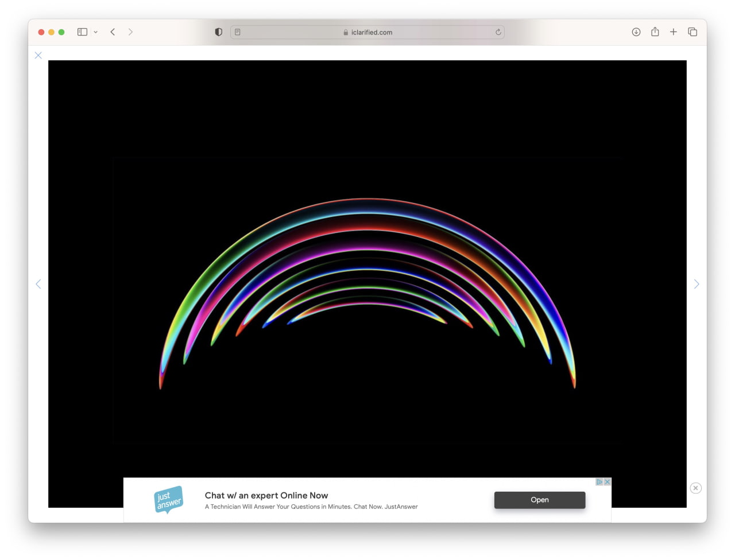
Task: Click the 'Chat w/ an expert Online Now' headline
Action: tap(266, 495)
